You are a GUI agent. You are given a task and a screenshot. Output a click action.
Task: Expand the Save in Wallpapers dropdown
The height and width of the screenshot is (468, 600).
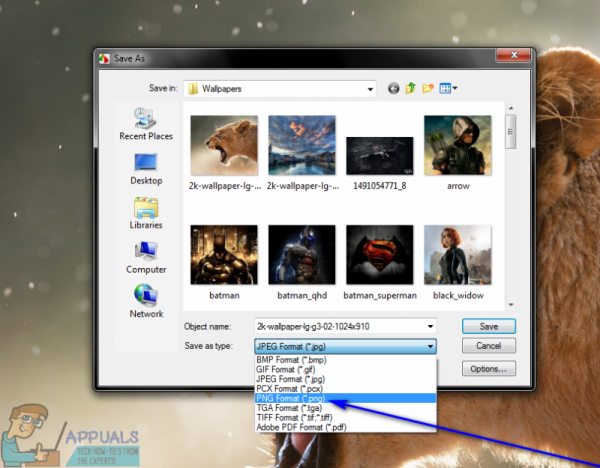(x=370, y=89)
